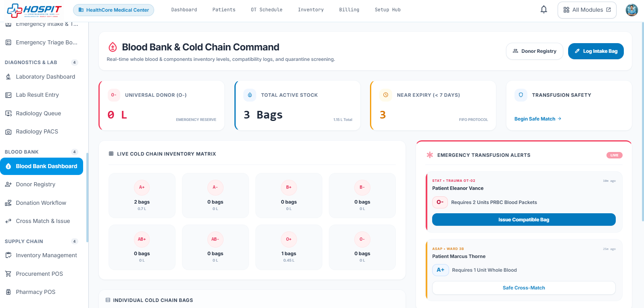
Task: Select the O+ blood group tile
Action: [x=289, y=247]
